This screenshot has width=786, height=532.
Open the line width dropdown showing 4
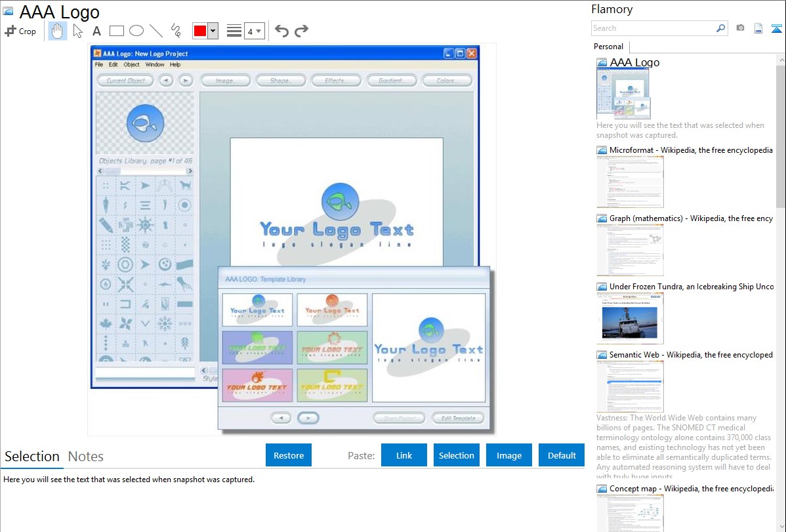254,31
